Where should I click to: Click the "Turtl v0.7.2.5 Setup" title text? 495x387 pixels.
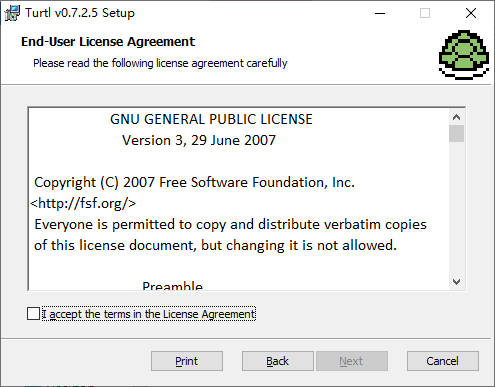tap(80, 13)
